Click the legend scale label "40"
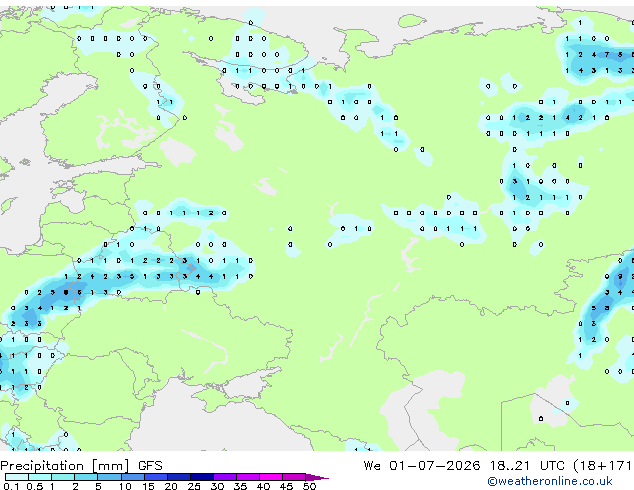This screenshot has height=490, width=634. coord(263,486)
